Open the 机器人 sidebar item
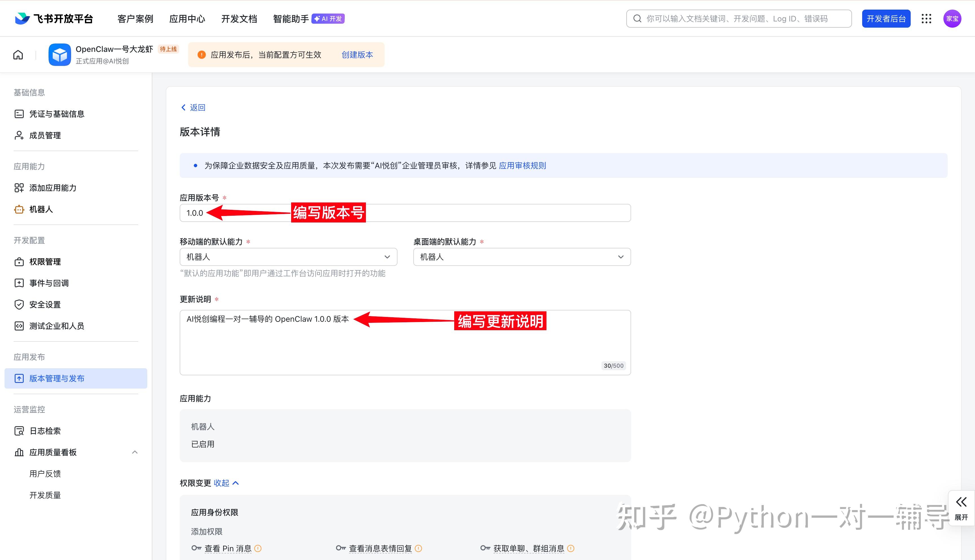 pyautogui.click(x=41, y=209)
